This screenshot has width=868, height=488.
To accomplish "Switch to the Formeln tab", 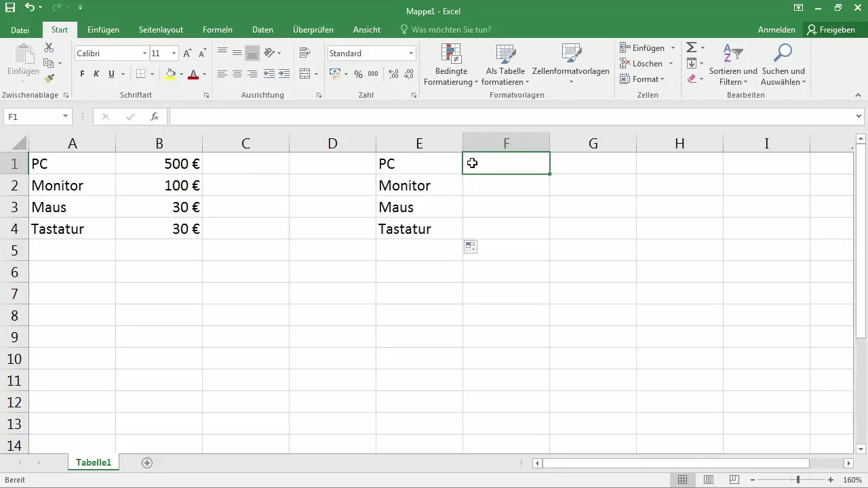I will (x=218, y=30).
